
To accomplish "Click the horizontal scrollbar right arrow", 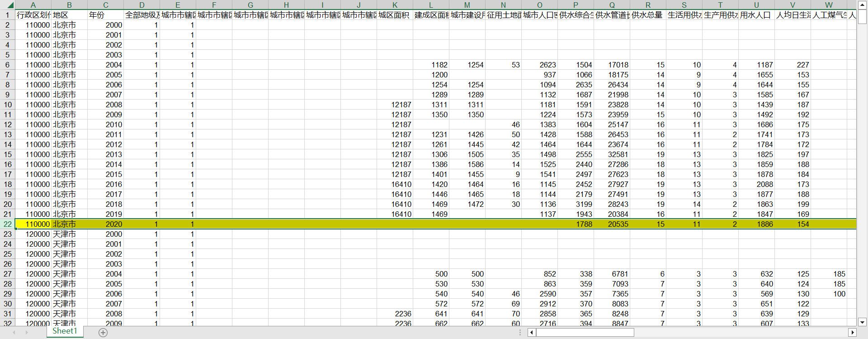I will 852,333.
